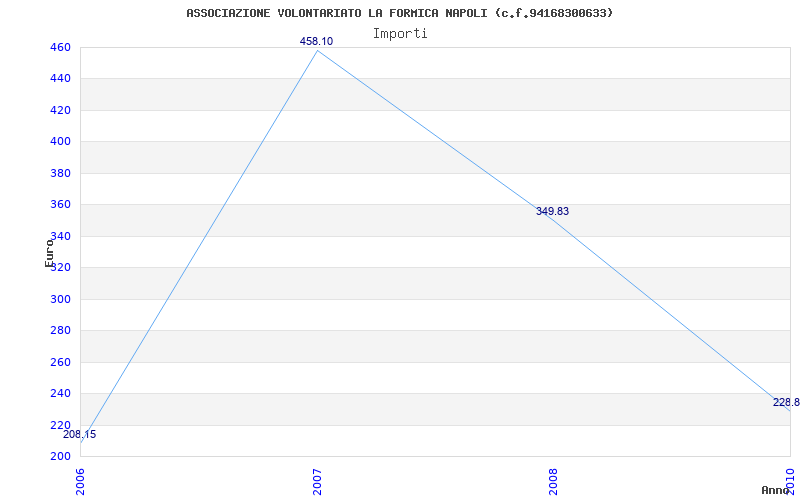Select the 2006 x-axis year label
Screen dimensions: 800x500
[x=81, y=479]
